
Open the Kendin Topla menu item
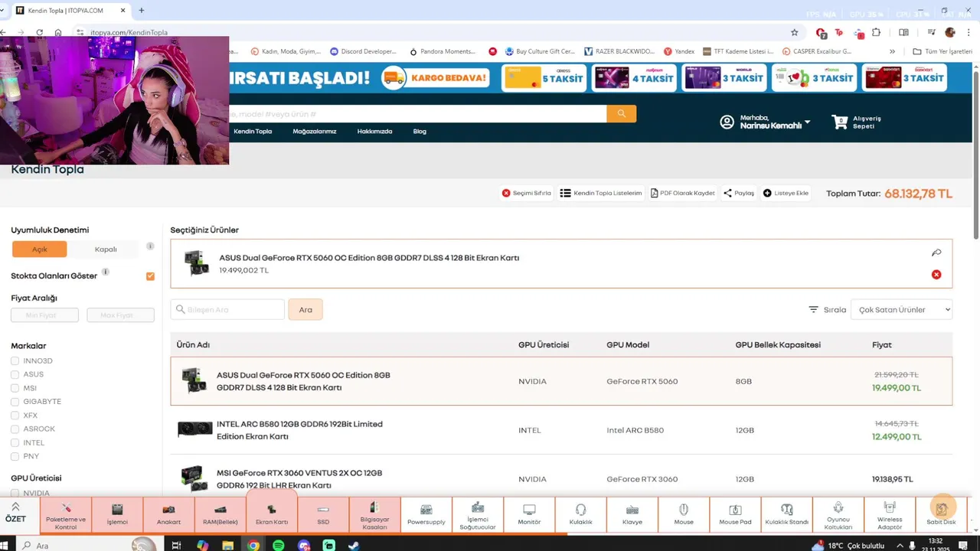pos(253,132)
